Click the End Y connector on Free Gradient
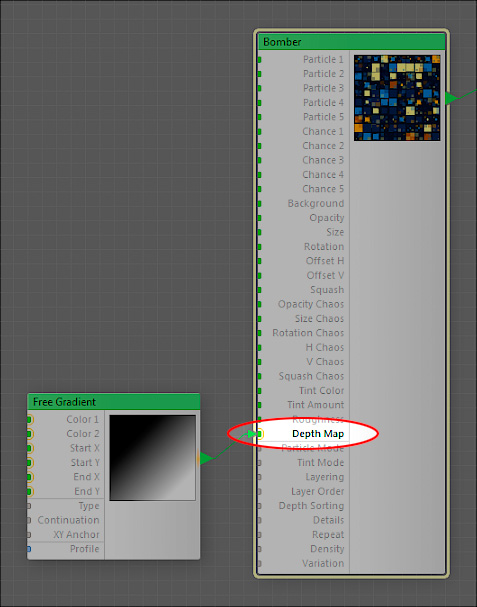Screen dimensions: 477x607 [30, 492]
